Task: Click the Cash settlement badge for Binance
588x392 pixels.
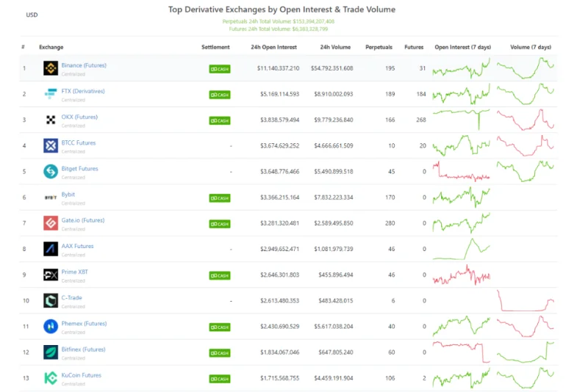Action: tap(220, 69)
